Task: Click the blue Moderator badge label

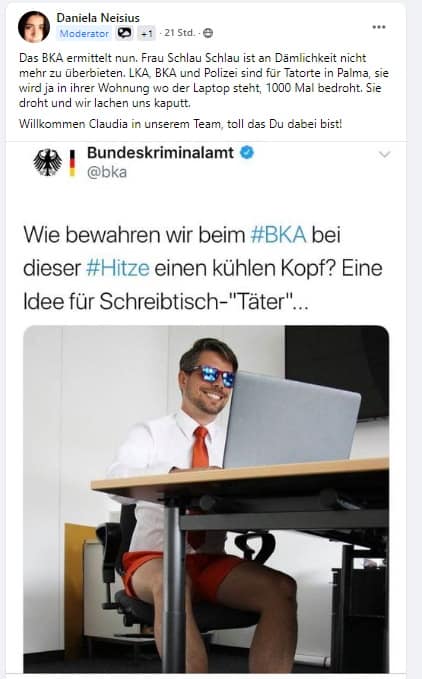Action: coord(84,33)
